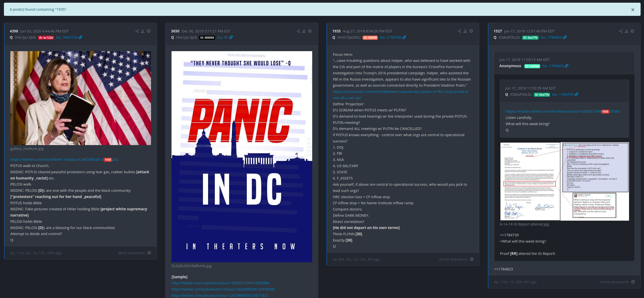
Task: Click share icon on post 4398
Action: click(x=137, y=31)
